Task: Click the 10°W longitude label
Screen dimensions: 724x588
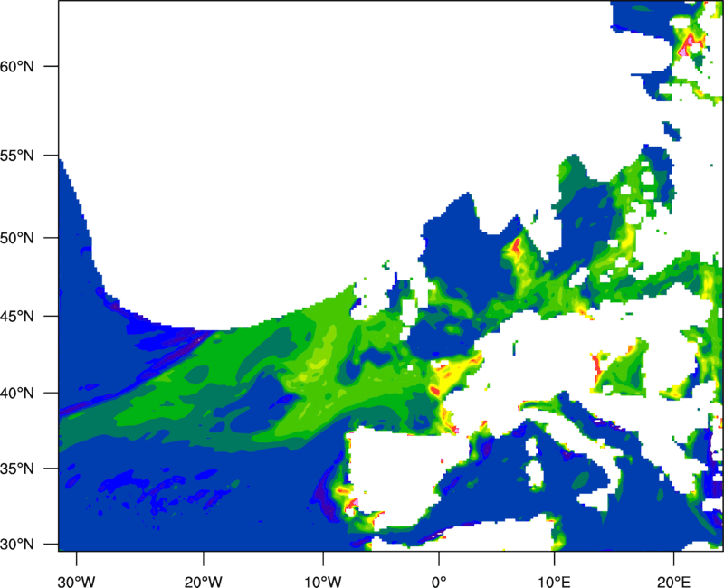Action: [x=323, y=582]
